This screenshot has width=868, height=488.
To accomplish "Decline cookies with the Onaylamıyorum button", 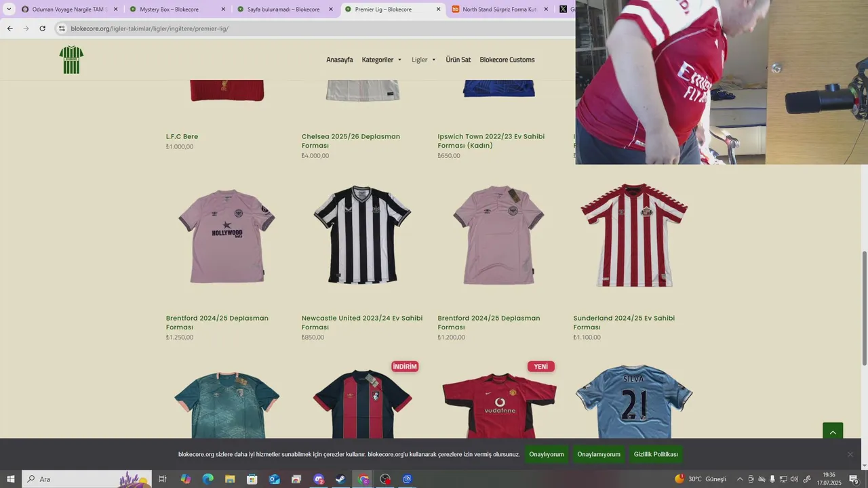I will pos(599,454).
